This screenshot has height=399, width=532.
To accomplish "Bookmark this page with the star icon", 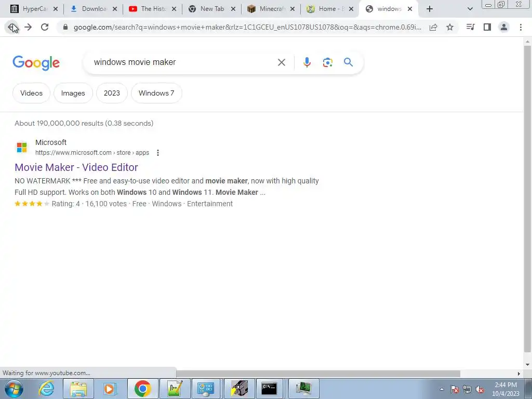I will pos(450,28).
